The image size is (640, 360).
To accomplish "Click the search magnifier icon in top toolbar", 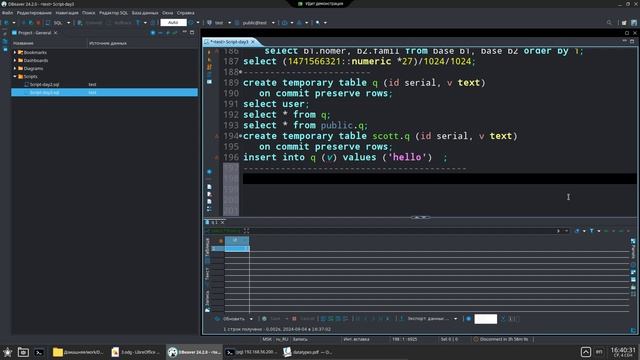I will tap(609, 23).
